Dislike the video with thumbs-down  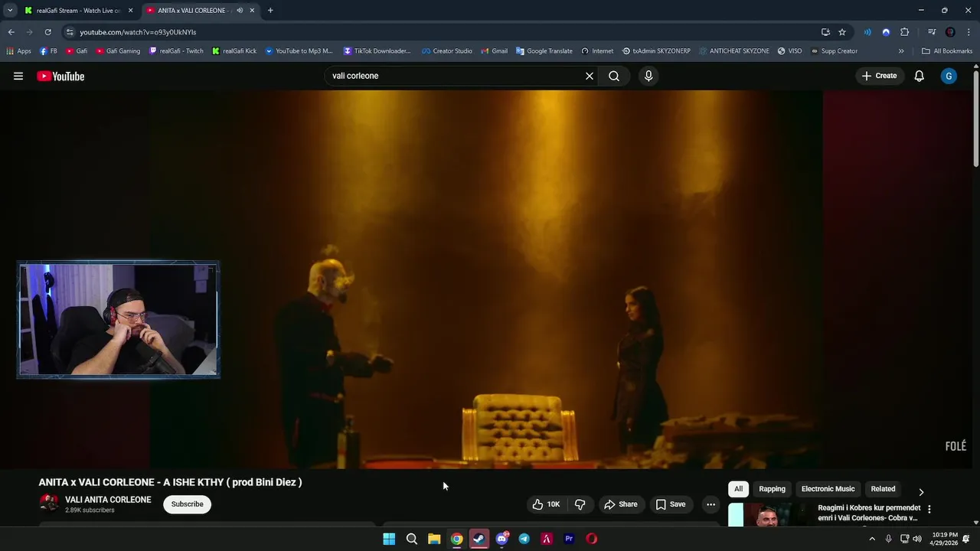tap(580, 504)
